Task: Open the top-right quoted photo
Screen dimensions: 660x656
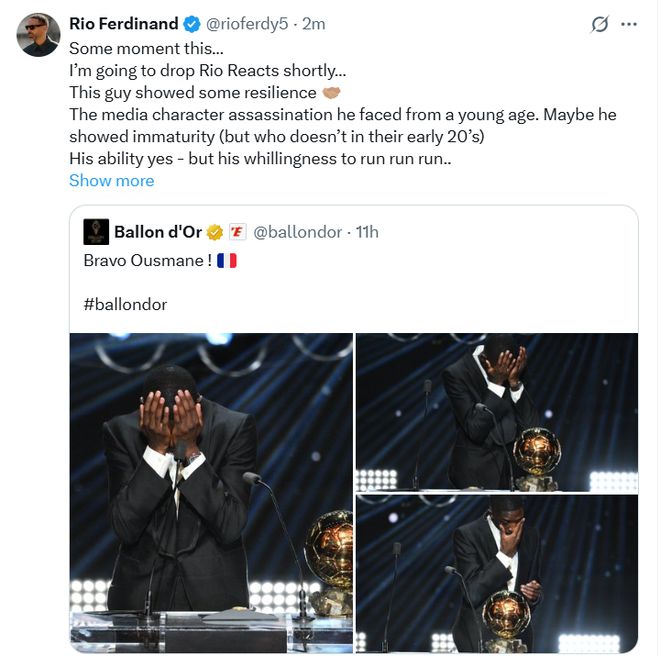Action: (x=497, y=411)
